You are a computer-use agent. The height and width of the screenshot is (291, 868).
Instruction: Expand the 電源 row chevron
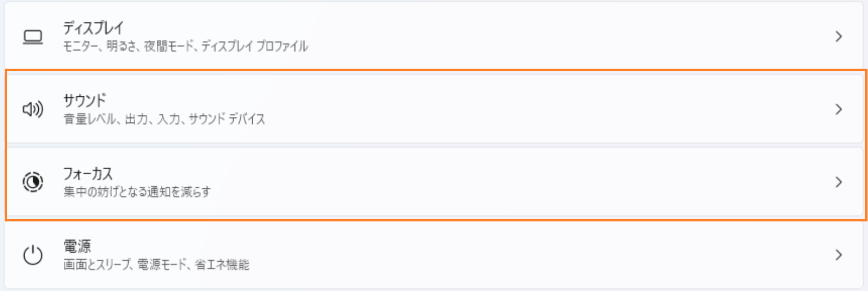tap(839, 255)
